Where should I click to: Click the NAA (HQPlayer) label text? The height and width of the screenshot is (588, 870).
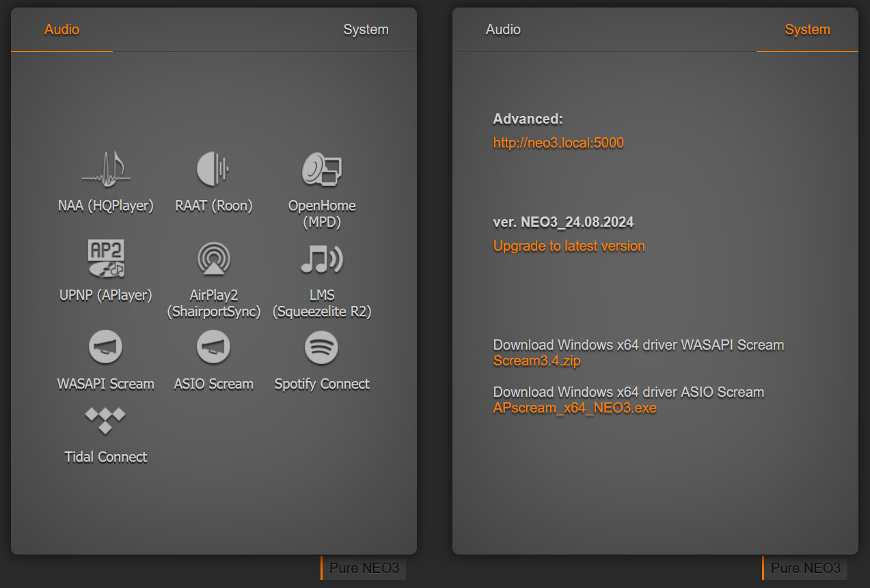(x=105, y=206)
